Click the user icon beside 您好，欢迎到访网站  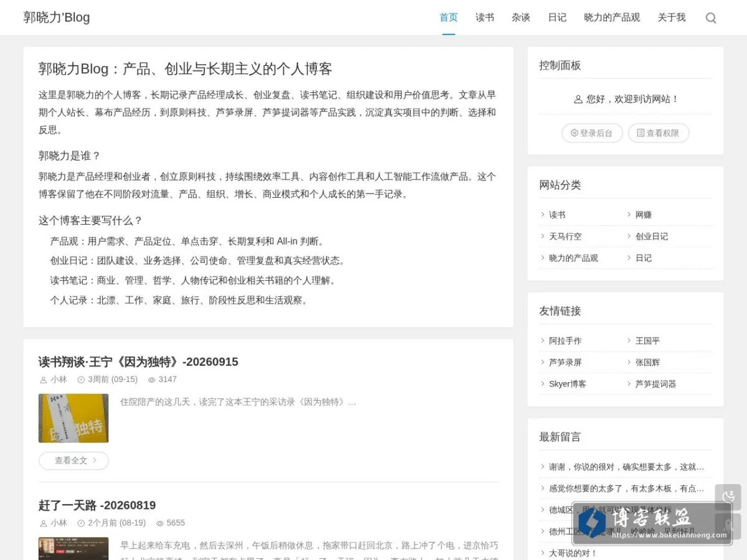[x=578, y=99]
